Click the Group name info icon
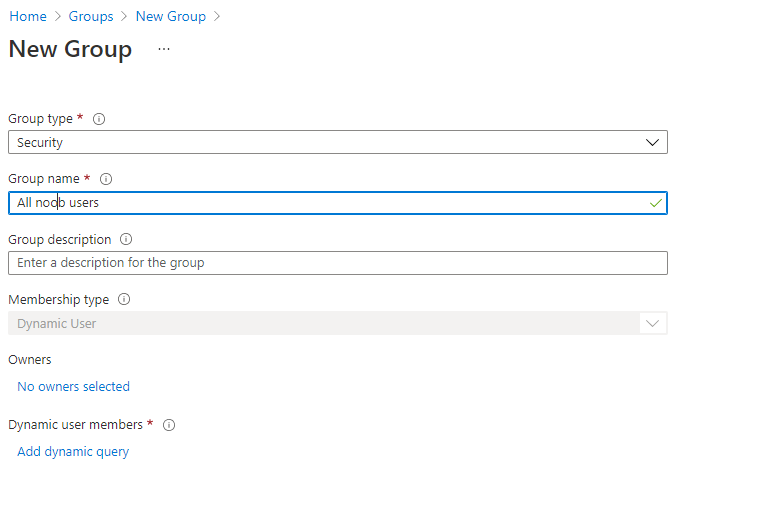 pos(106,179)
